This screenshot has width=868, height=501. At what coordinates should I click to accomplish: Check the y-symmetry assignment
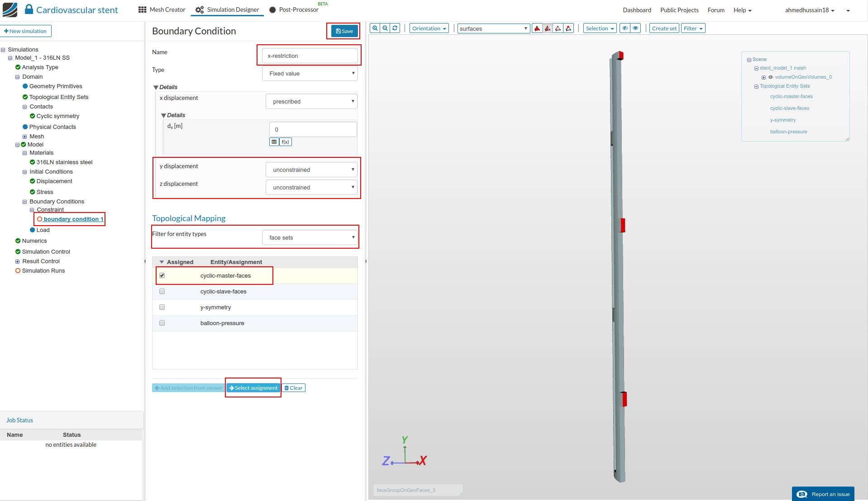click(162, 307)
